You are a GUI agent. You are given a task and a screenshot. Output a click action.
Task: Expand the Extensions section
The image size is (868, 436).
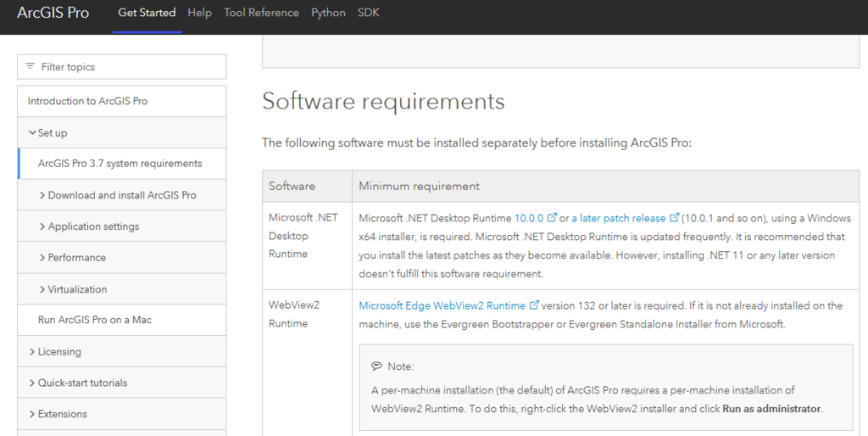[x=32, y=414]
